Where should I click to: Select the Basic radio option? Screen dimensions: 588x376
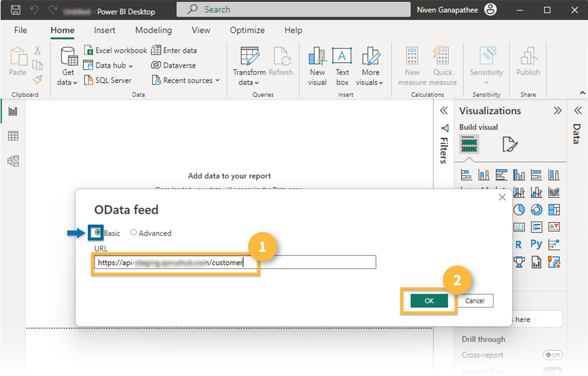[x=97, y=233]
